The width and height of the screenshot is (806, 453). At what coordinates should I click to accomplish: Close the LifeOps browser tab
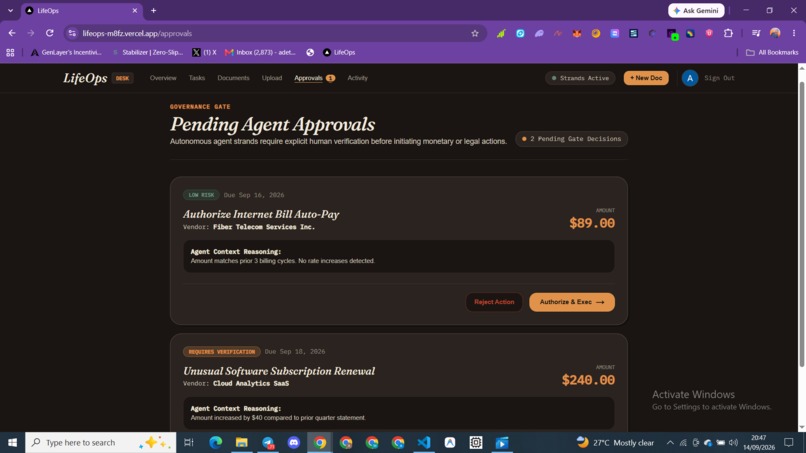[x=135, y=10]
